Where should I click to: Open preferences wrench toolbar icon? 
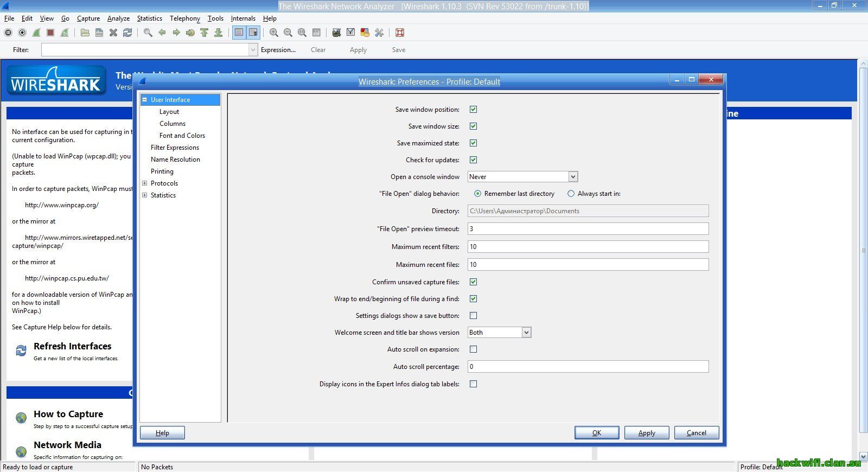(x=379, y=33)
